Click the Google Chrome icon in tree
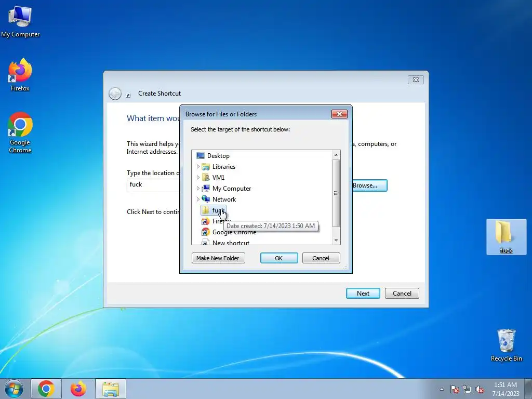The image size is (532, 399). coord(206,232)
